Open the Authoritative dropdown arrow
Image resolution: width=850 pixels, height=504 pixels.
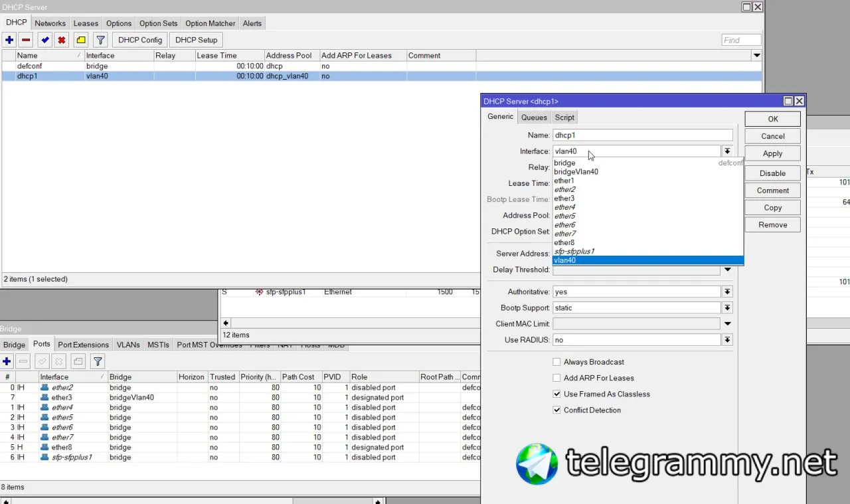point(728,292)
